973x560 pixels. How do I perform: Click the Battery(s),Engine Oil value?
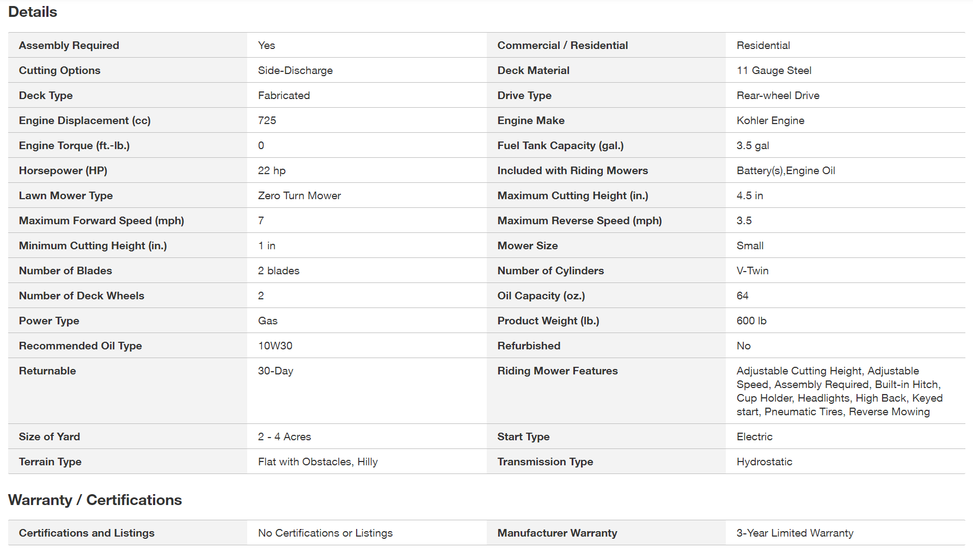(785, 170)
